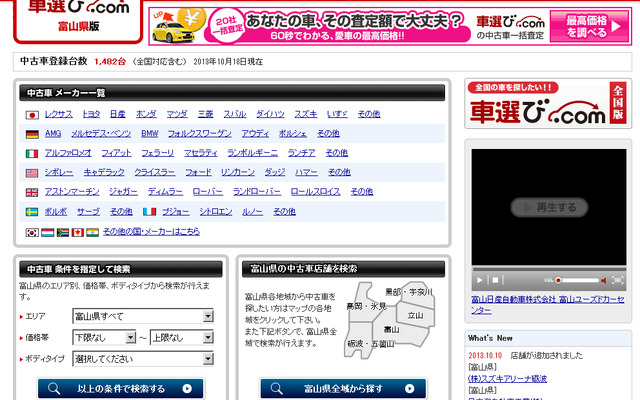The image size is (640, 400).
Task: Click 富山県全域から探す button
Action: tap(343, 389)
